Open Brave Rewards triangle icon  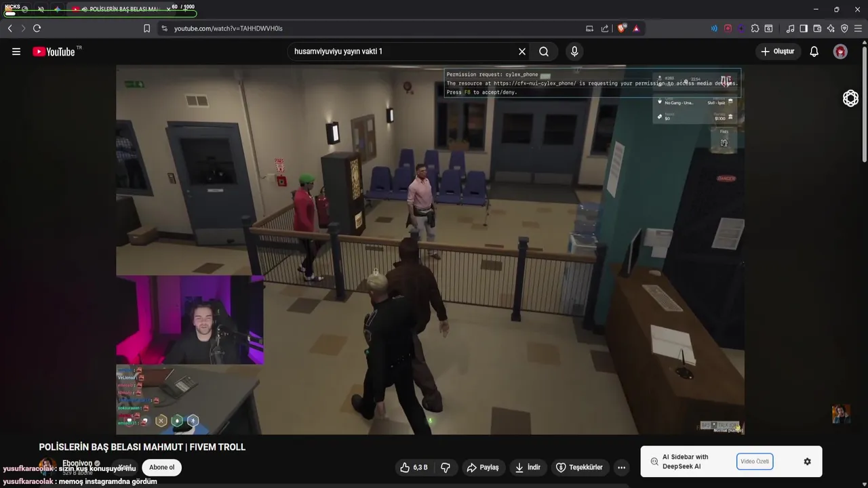(x=636, y=28)
